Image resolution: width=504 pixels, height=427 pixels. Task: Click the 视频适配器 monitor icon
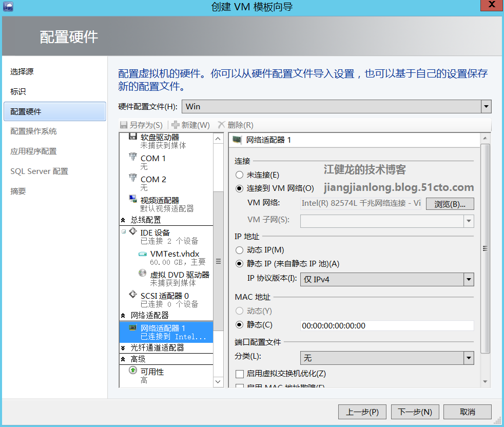pos(133,199)
